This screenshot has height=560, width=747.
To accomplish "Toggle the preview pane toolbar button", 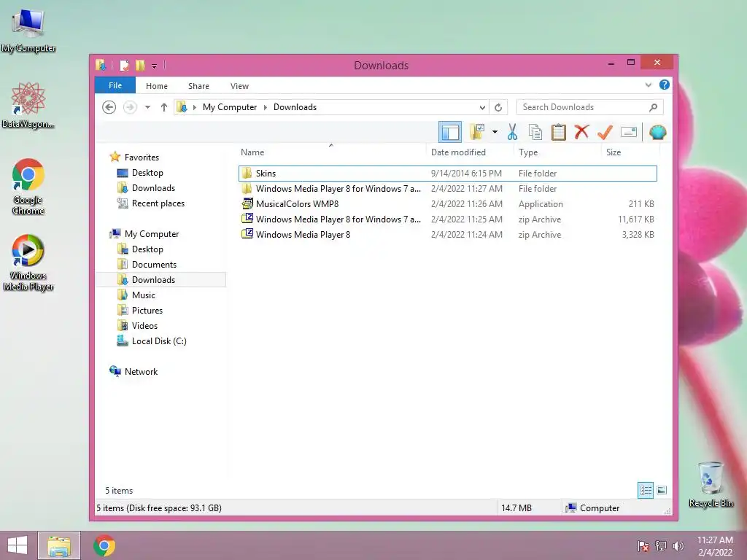I will point(449,132).
